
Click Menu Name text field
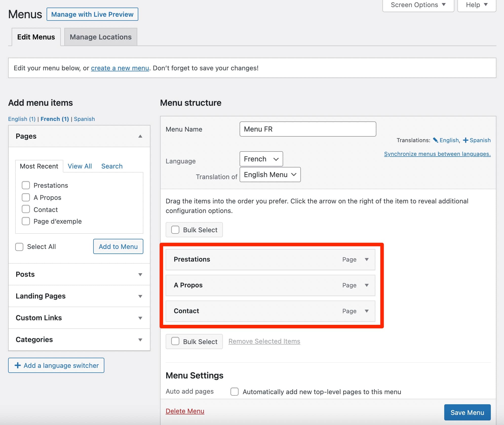(307, 129)
